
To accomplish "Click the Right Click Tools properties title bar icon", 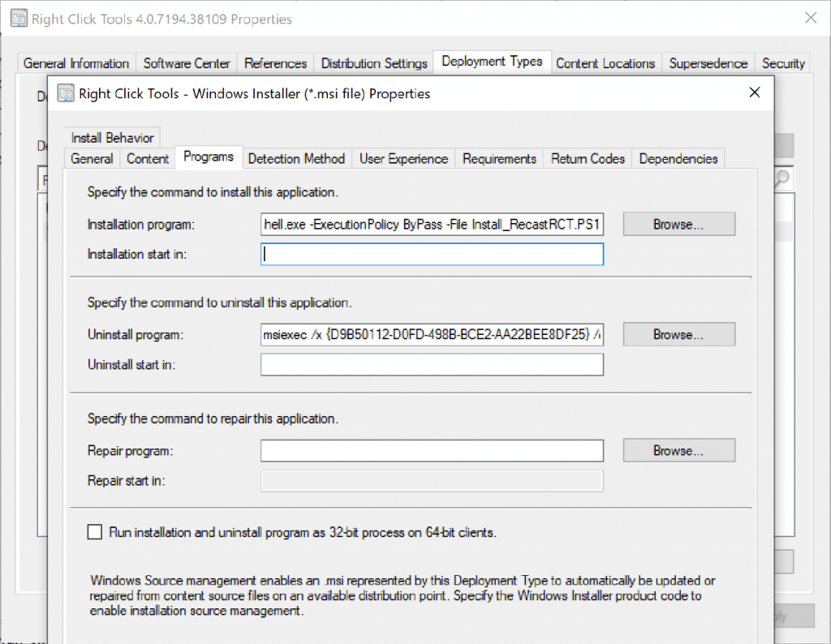I will pos(18,17).
